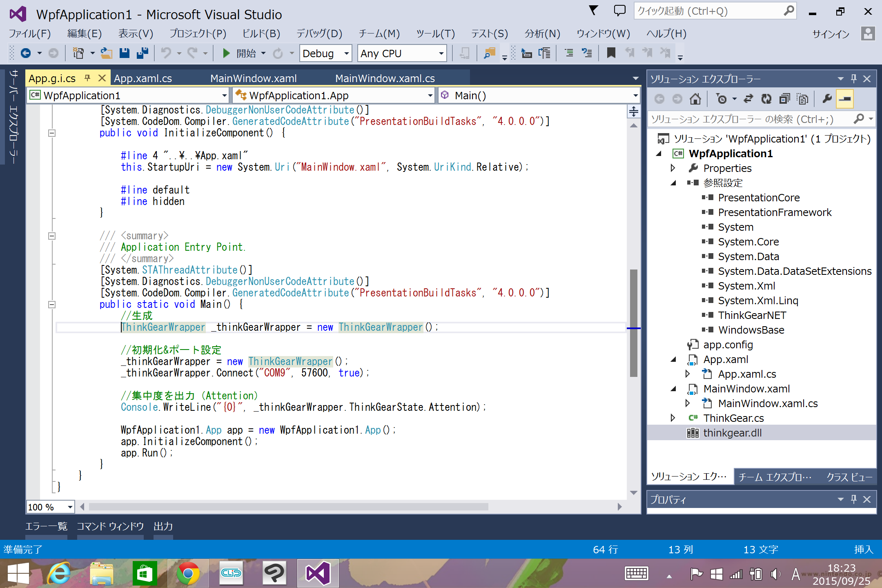
Task: Toggle auto-hide pin on Solution Explorer panel
Action: point(854,78)
